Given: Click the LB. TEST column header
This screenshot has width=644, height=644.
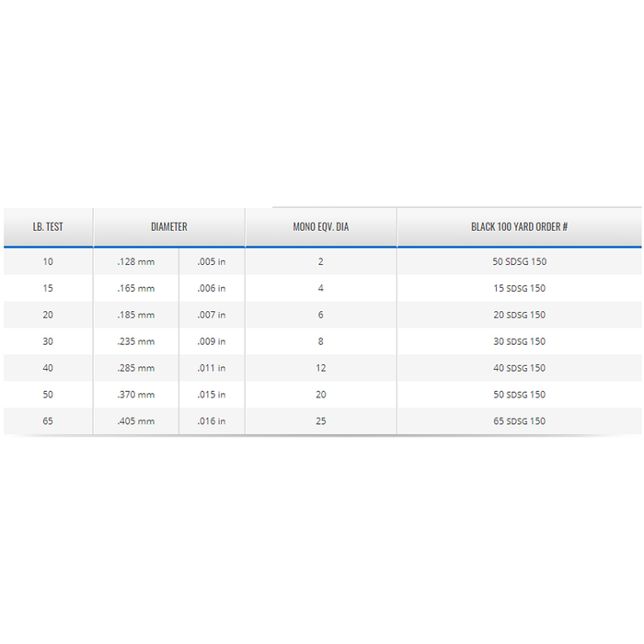Looking at the screenshot, I should click(x=48, y=226).
